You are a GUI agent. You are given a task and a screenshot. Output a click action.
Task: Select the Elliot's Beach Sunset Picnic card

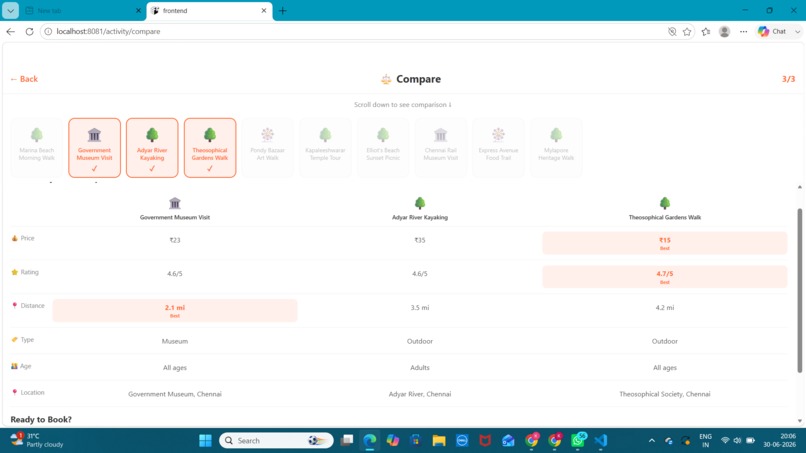coord(383,148)
